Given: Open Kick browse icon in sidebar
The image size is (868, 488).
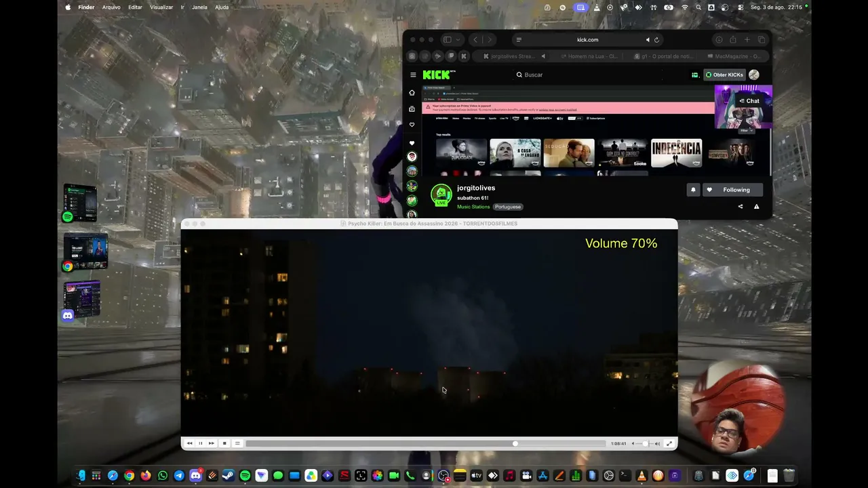Looking at the screenshot, I should pyautogui.click(x=412, y=109).
